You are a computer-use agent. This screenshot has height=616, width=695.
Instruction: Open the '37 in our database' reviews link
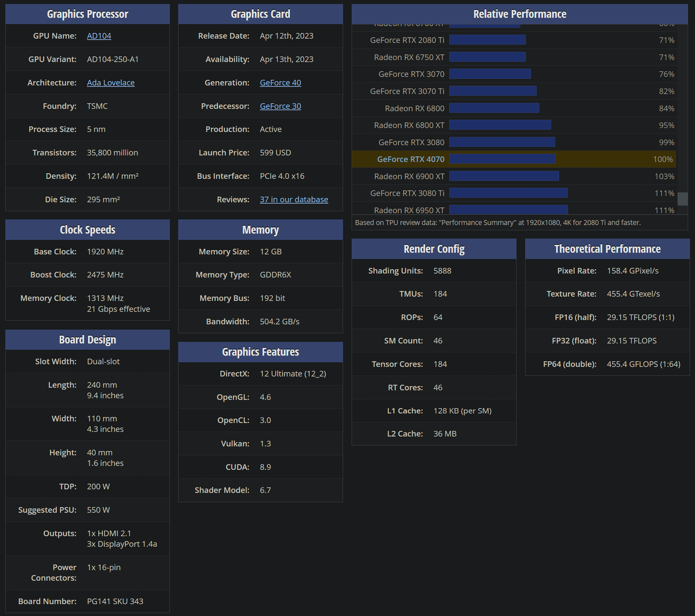coord(294,199)
